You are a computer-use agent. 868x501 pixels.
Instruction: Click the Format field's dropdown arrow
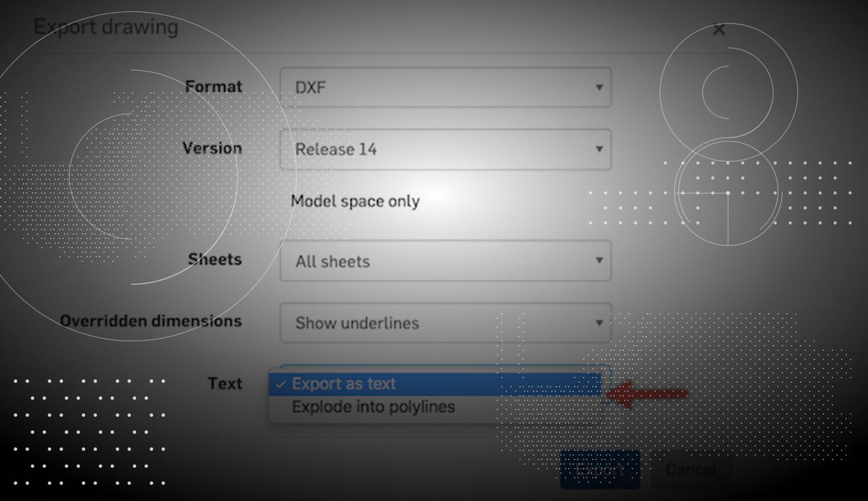pos(599,87)
